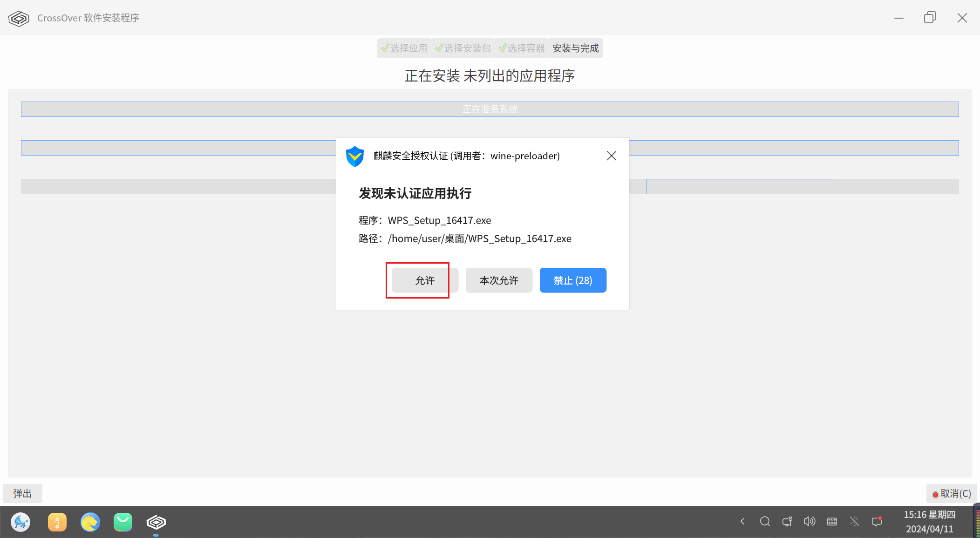Open the Kylin start menu icon

click(20, 522)
